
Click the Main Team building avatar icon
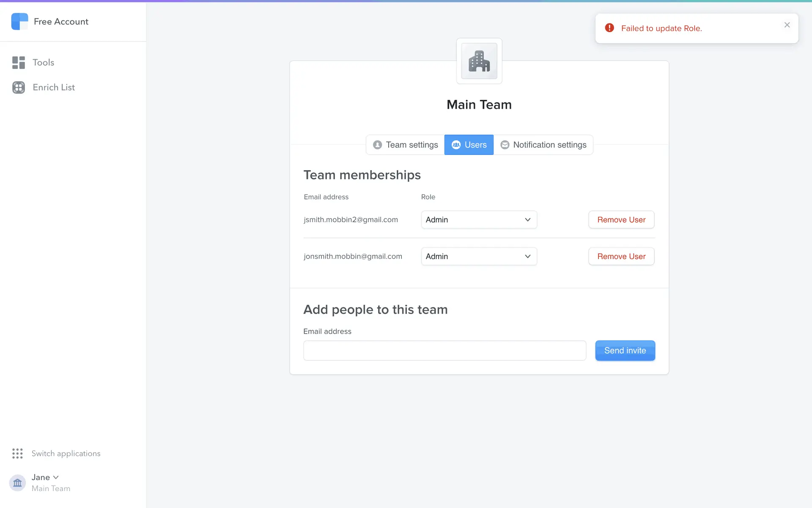pyautogui.click(x=479, y=61)
